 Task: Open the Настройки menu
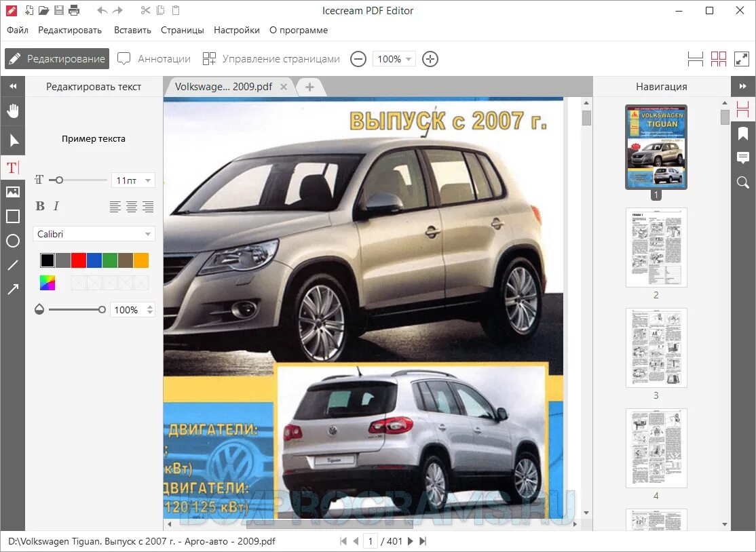point(237,31)
